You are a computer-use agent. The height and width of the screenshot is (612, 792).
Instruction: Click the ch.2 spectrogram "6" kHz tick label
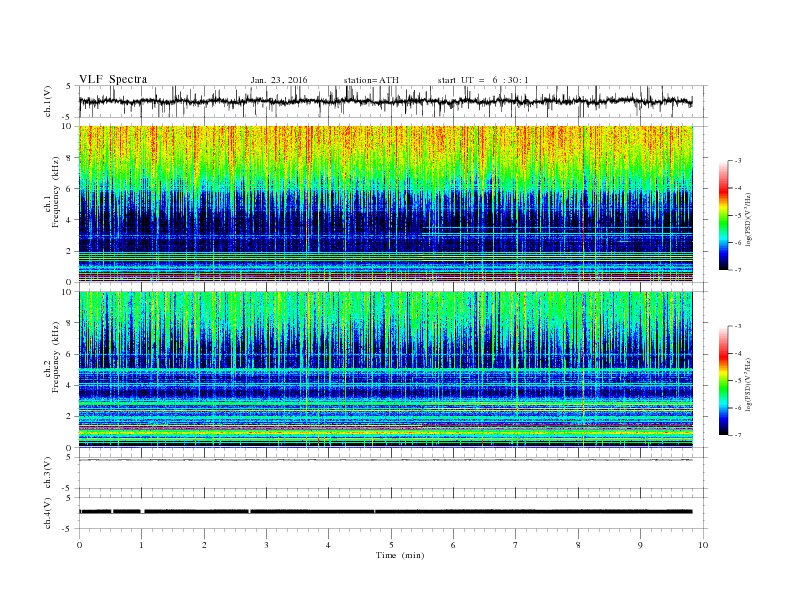pyautogui.click(x=69, y=354)
